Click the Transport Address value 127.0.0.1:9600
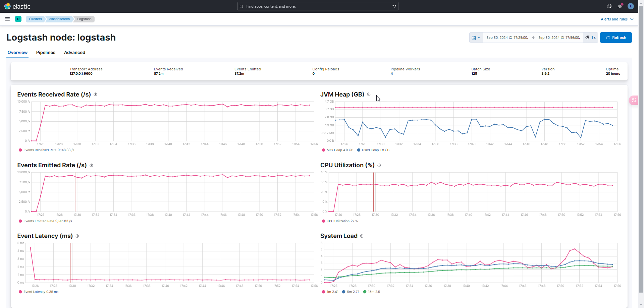This screenshot has width=644, height=308. click(81, 74)
